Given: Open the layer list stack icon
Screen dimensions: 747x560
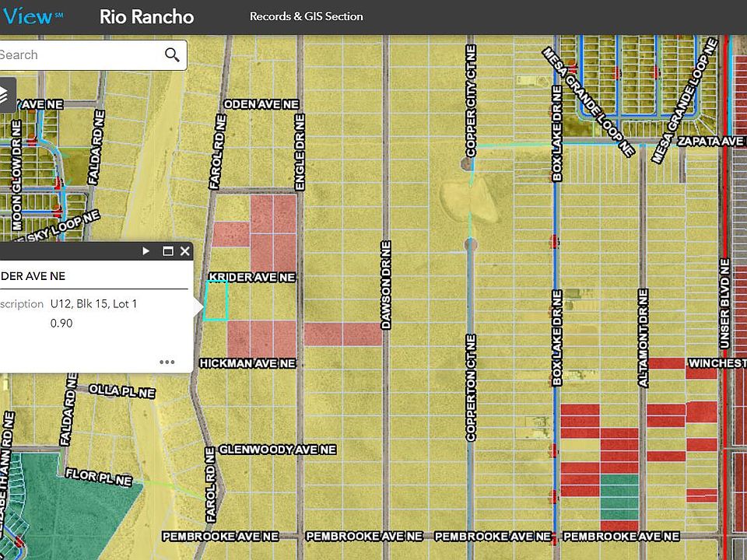Looking at the screenshot, I should tap(5, 94).
